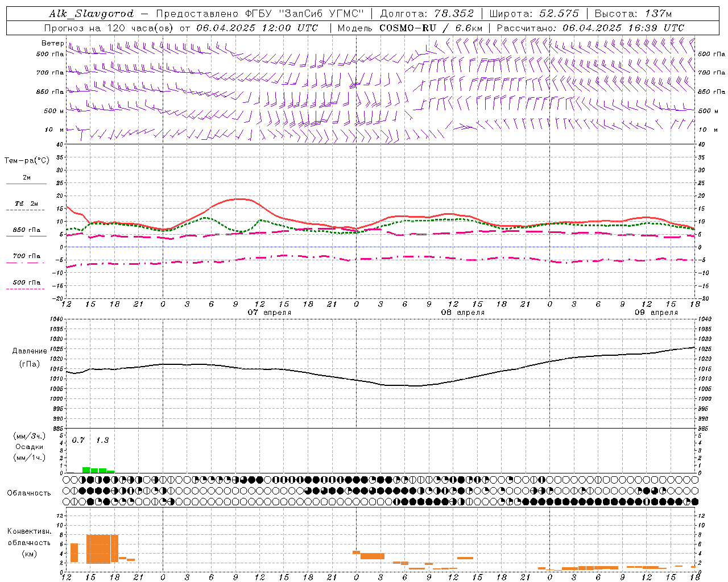Click the Ветер panel label
This screenshot has width=728, height=582.
click(x=52, y=43)
